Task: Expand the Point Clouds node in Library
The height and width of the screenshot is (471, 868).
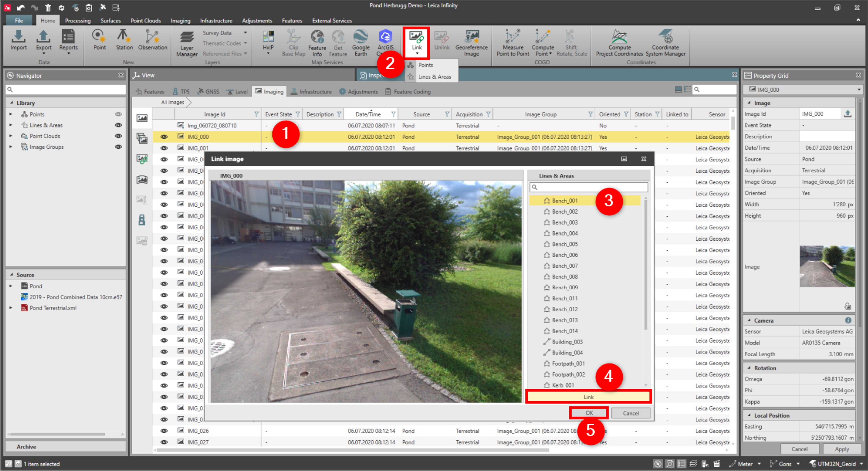Action: click(x=11, y=136)
